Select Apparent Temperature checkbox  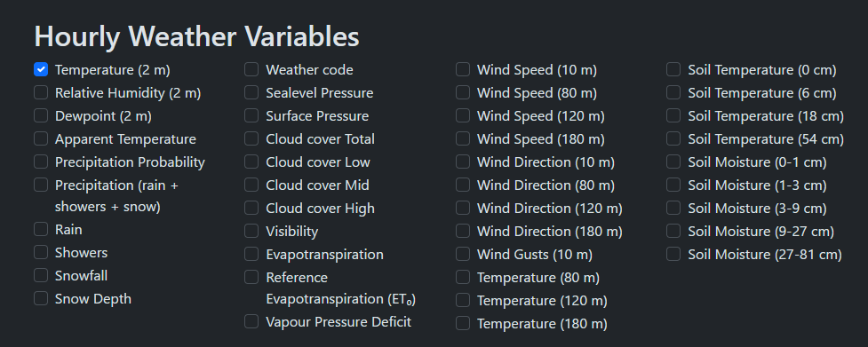40,138
